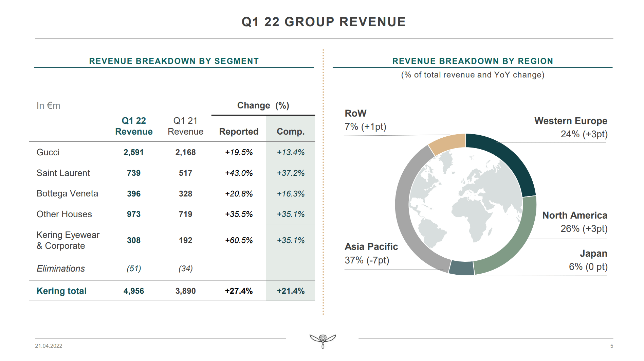Click Bottega Veneta reported change '+20.8%'
644x361 pixels.
click(x=239, y=194)
